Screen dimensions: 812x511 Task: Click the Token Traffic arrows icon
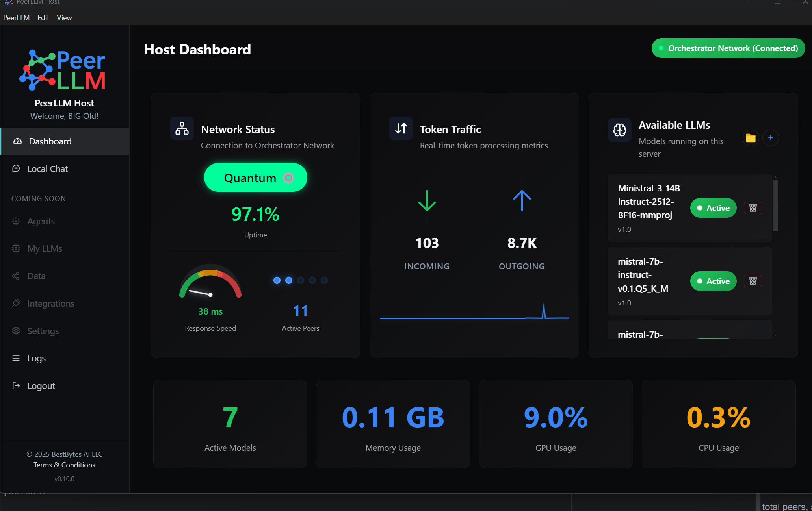click(401, 128)
